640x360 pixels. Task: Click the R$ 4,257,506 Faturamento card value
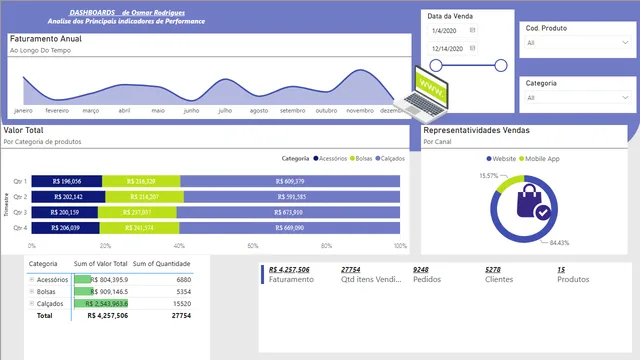click(x=289, y=269)
